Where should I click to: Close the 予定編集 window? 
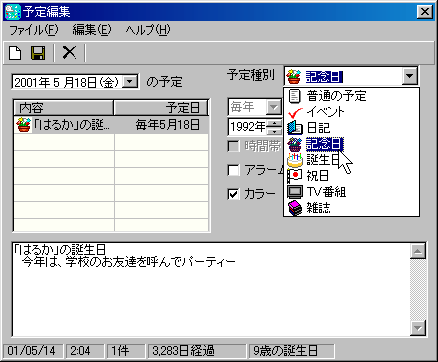[x=425, y=12]
